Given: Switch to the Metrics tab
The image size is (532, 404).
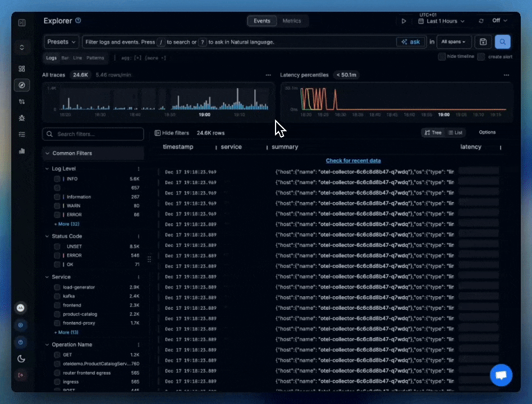Looking at the screenshot, I should pos(292,20).
